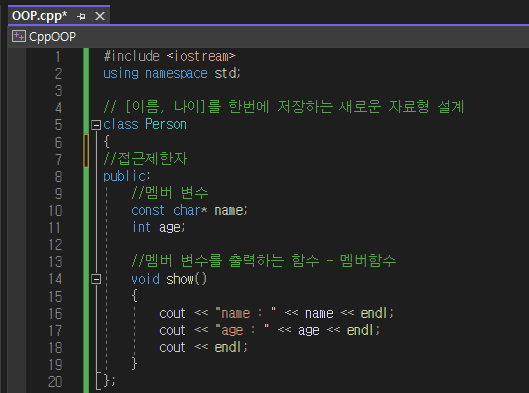Toggle pin on the OOP.cpp tab
Image resolution: width=529 pixels, height=393 pixels.
tap(81, 16)
